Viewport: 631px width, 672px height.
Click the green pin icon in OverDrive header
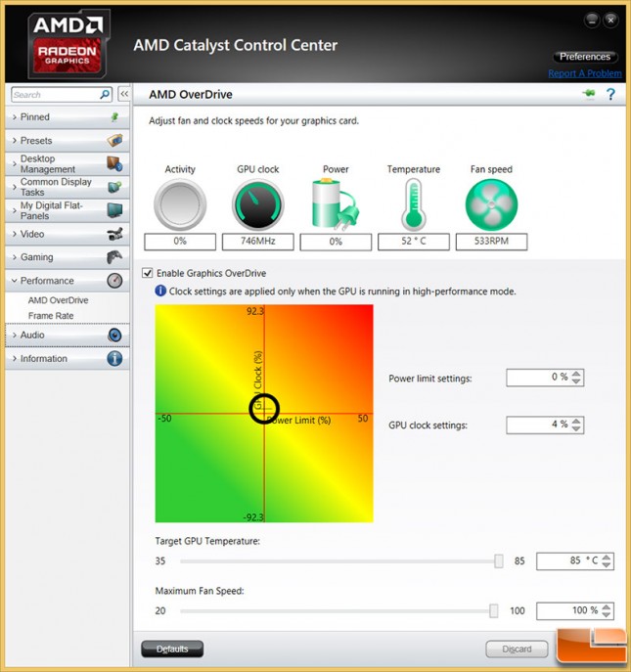[589, 94]
